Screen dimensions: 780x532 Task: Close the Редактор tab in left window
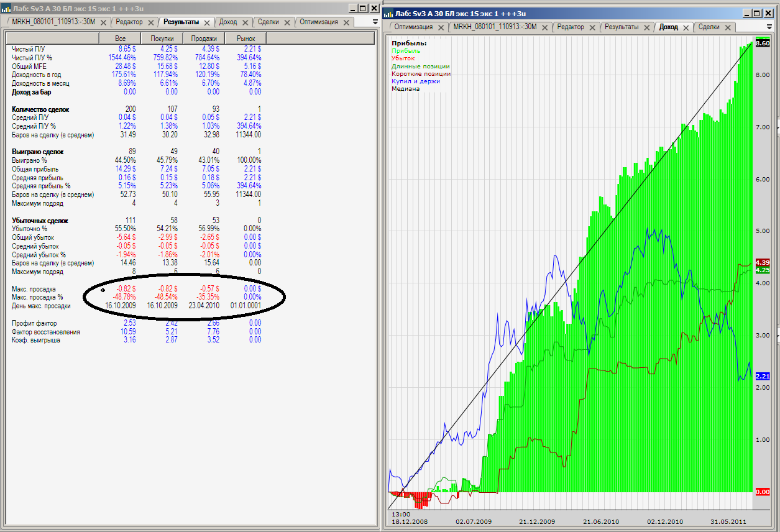coord(152,22)
